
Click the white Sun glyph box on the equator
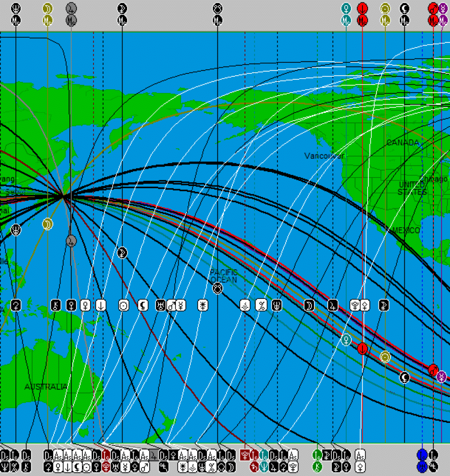click(x=123, y=305)
